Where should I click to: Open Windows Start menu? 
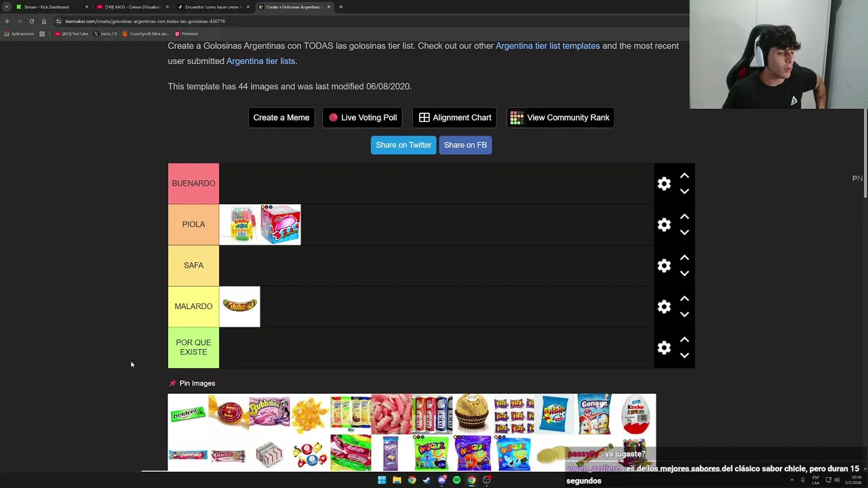[x=382, y=481]
